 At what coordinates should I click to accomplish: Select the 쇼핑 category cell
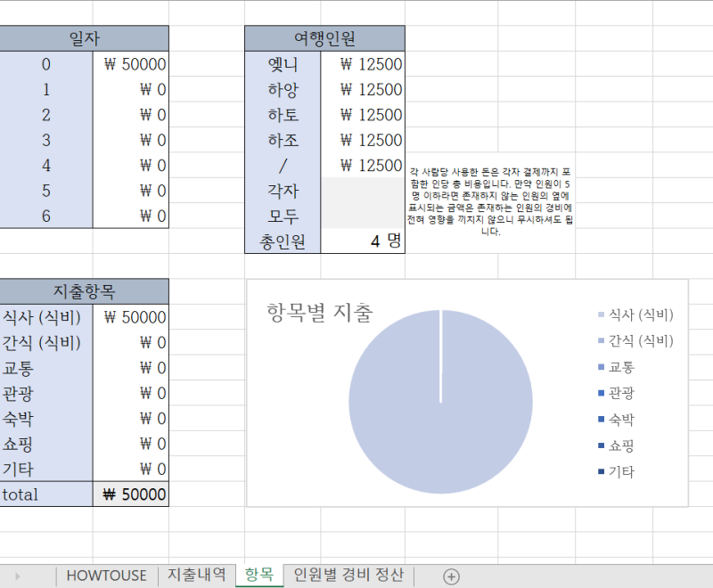pyautogui.click(x=46, y=444)
